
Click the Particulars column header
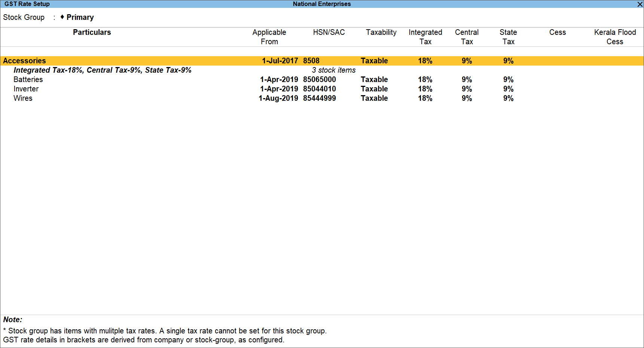pos(92,32)
